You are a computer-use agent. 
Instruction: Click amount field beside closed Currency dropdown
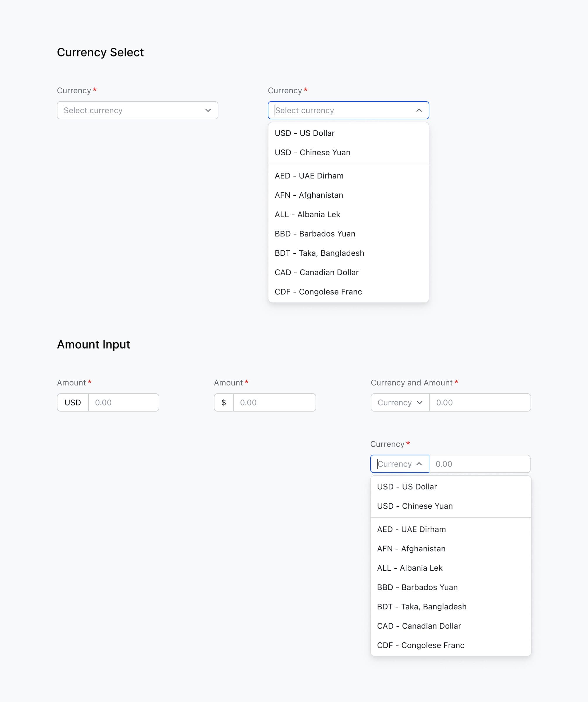point(480,402)
